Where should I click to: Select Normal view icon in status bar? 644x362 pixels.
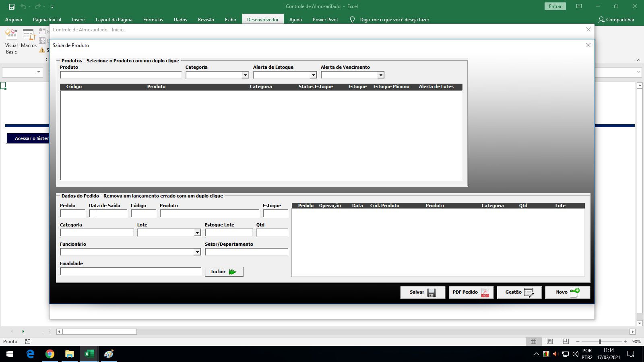pos(533,341)
